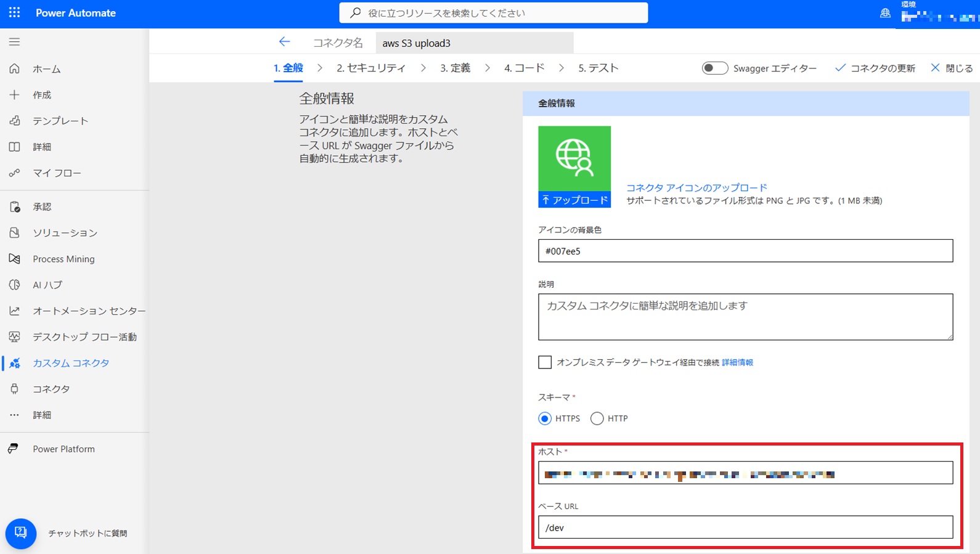This screenshot has height=554, width=980.
Task: Check オンプレミス データ ゲートウェイ経由で接続 box
Action: tap(545, 362)
